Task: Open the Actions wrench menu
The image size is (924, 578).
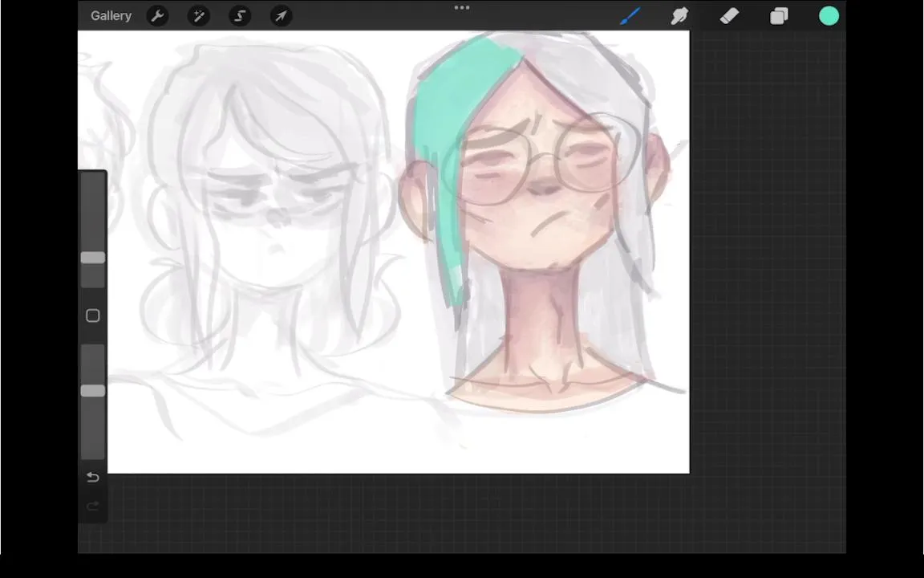Action: (157, 16)
